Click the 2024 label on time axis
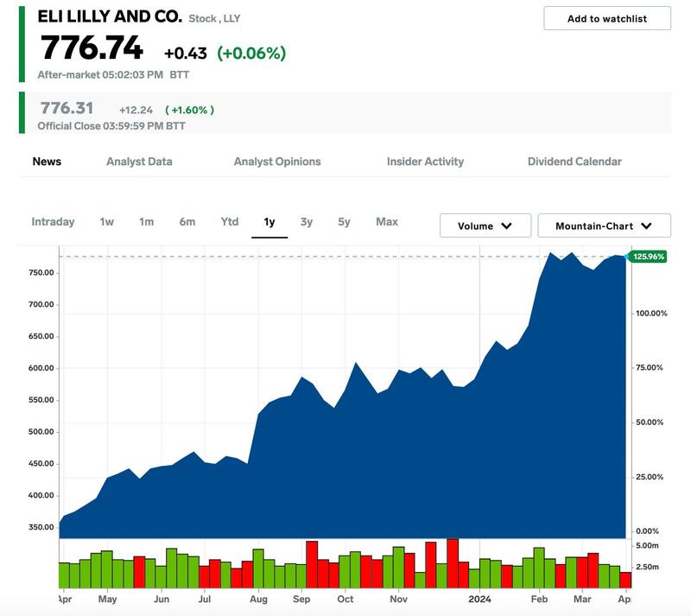The height and width of the screenshot is (616, 691). tap(479, 600)
